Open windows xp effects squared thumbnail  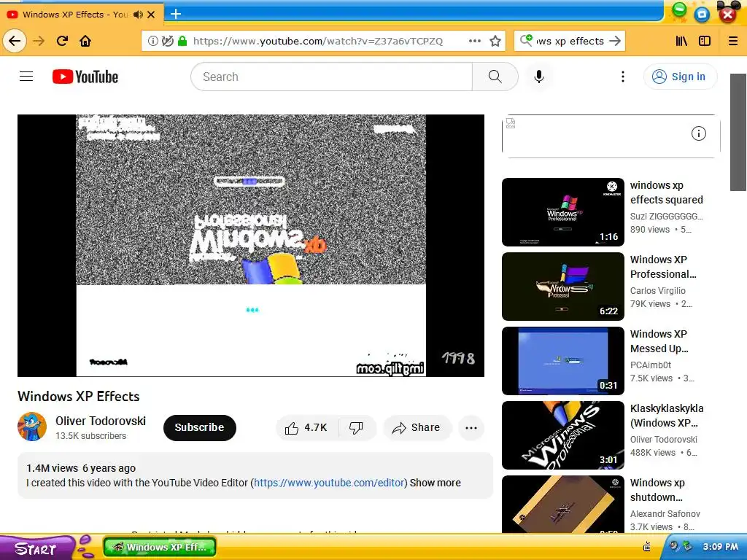point(562,212)
